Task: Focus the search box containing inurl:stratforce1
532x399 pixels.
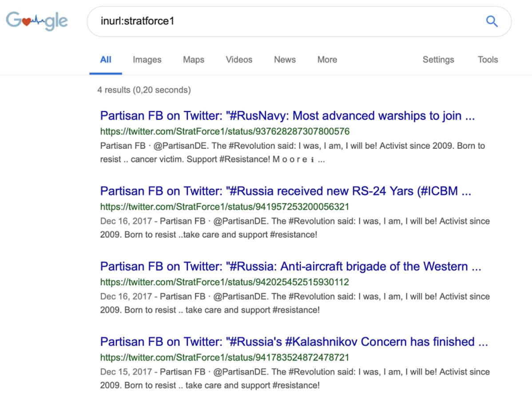Action: 299,21
